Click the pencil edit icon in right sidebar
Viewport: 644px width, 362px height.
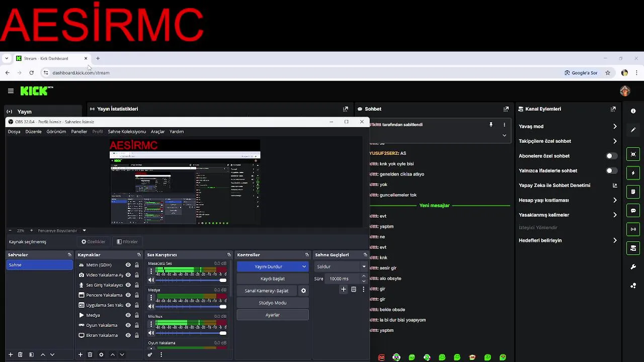click(x=633, y=130)
